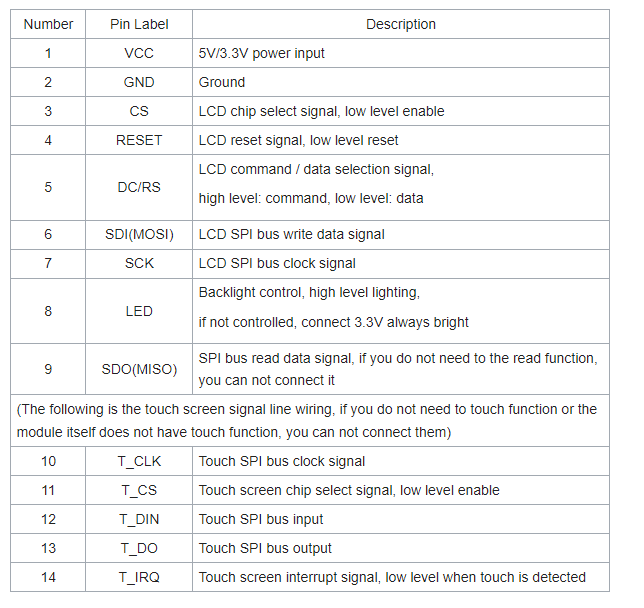Click the RESET pin label cell

coord(139,140)
